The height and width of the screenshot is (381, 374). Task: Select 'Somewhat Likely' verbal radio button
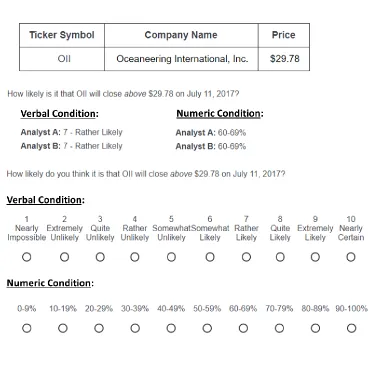pos(210,257)
